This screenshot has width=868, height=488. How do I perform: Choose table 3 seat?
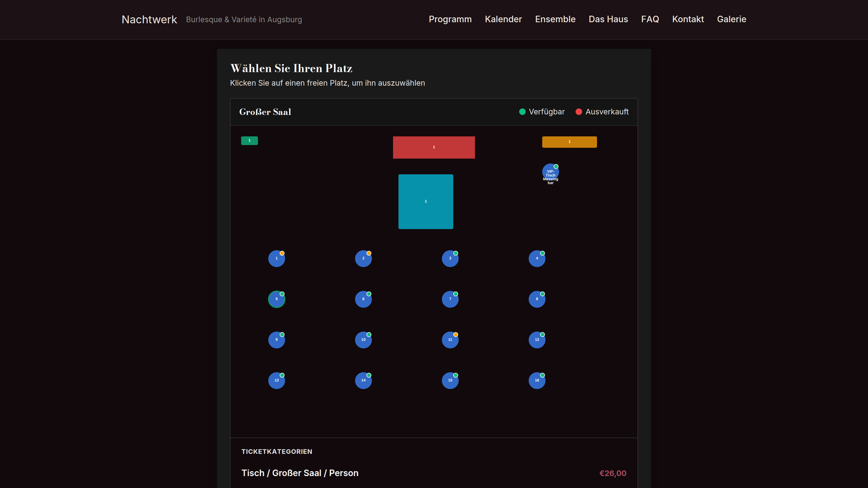click(x=450, y=259)
